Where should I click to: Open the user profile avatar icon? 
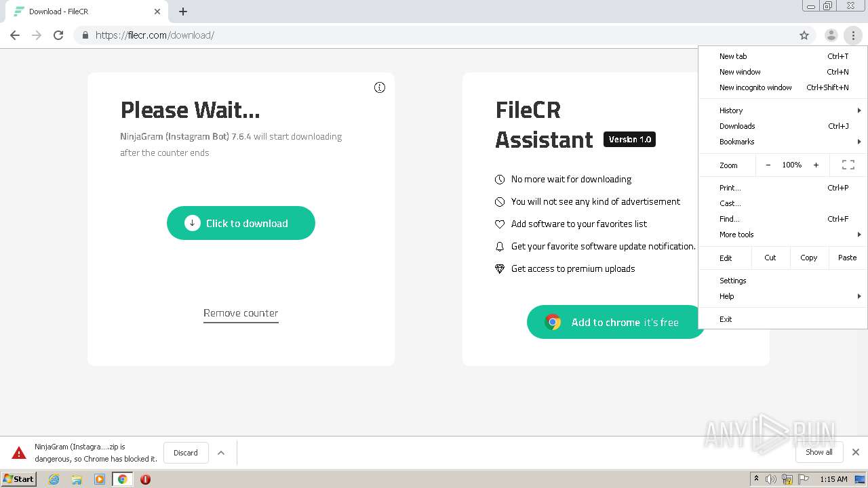pyautogui.click(x=831, y=35)
